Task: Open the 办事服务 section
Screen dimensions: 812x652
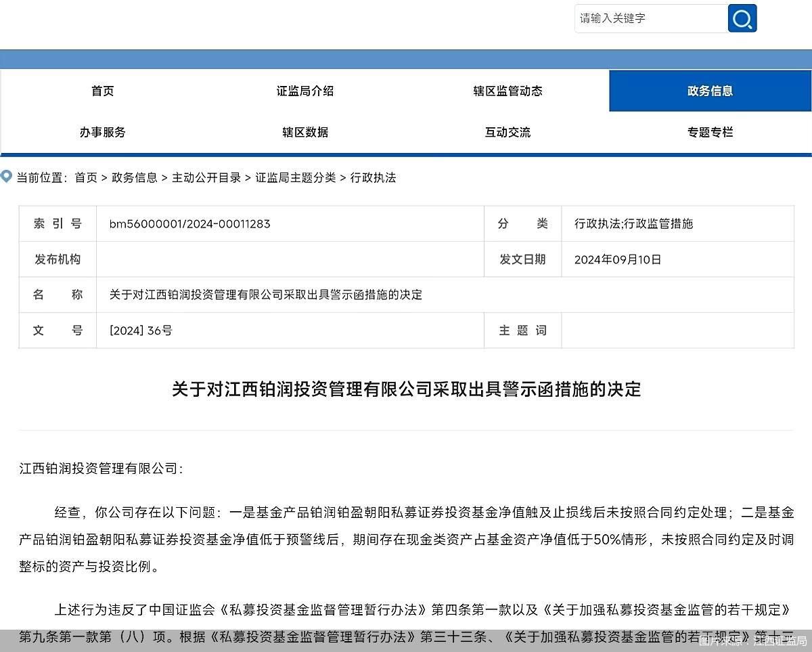Action: pos(102,133)
